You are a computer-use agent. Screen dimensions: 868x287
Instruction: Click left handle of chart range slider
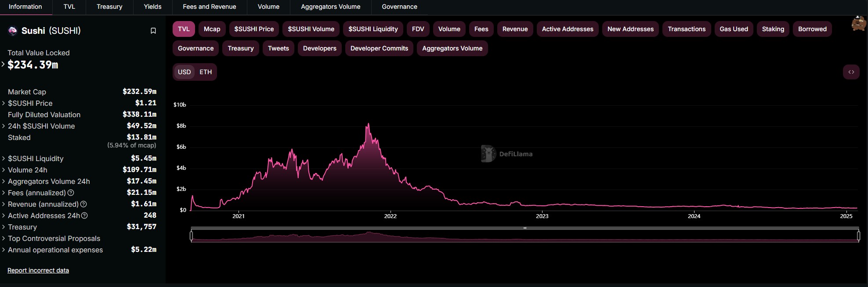(191, 236)
